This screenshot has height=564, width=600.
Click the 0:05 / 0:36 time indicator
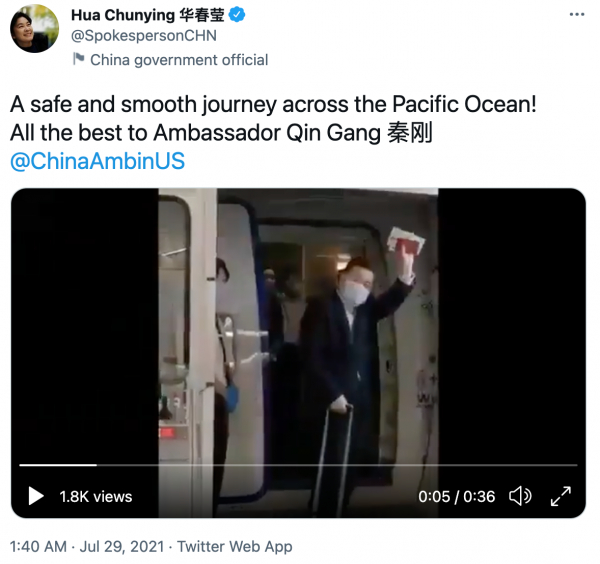click(x=458, y=496)
